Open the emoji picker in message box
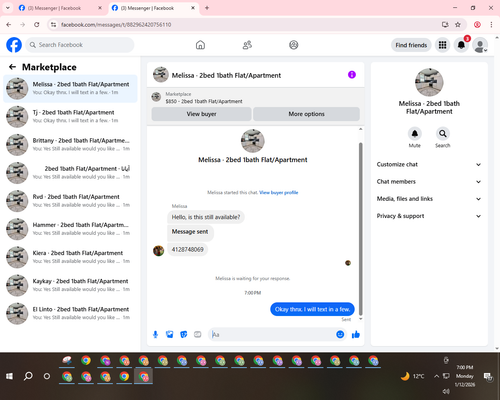 click(340, 334)
